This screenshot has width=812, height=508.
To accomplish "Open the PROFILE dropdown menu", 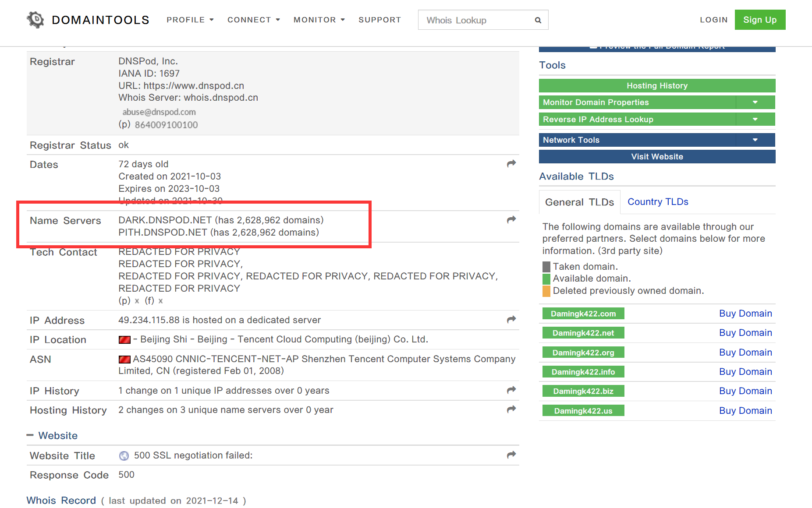I will (190, 20).
